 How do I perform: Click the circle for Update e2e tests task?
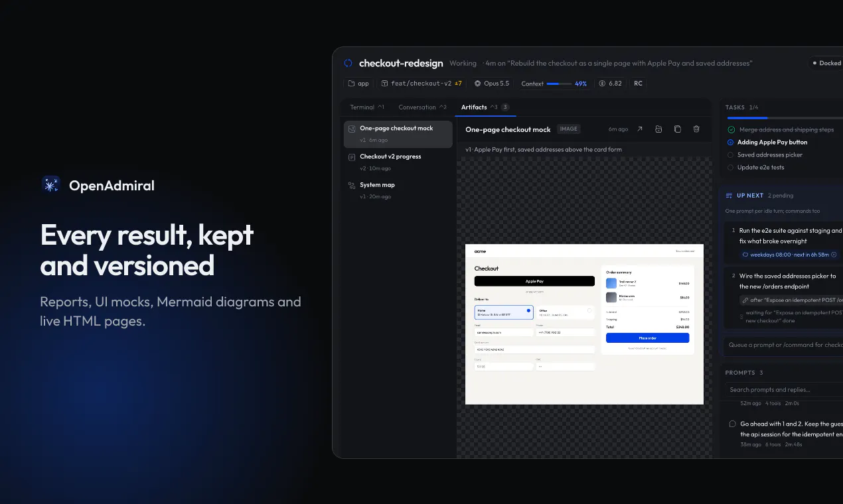[731, 168]
